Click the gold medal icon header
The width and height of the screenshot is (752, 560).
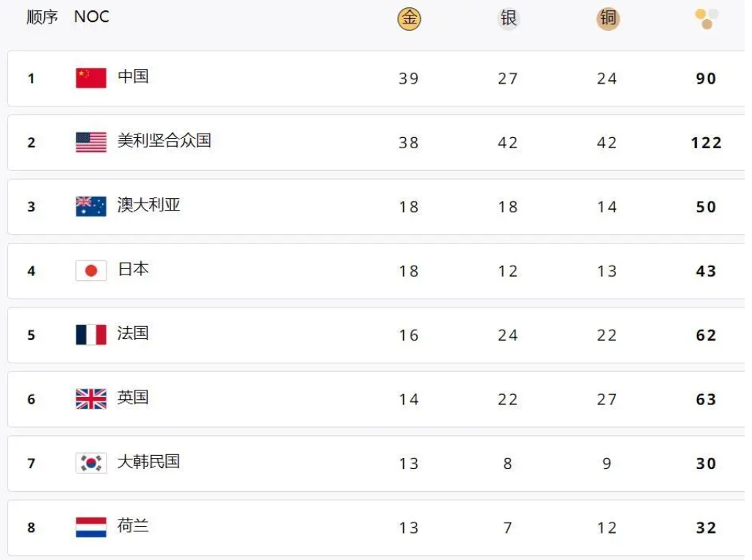(409, 18)
